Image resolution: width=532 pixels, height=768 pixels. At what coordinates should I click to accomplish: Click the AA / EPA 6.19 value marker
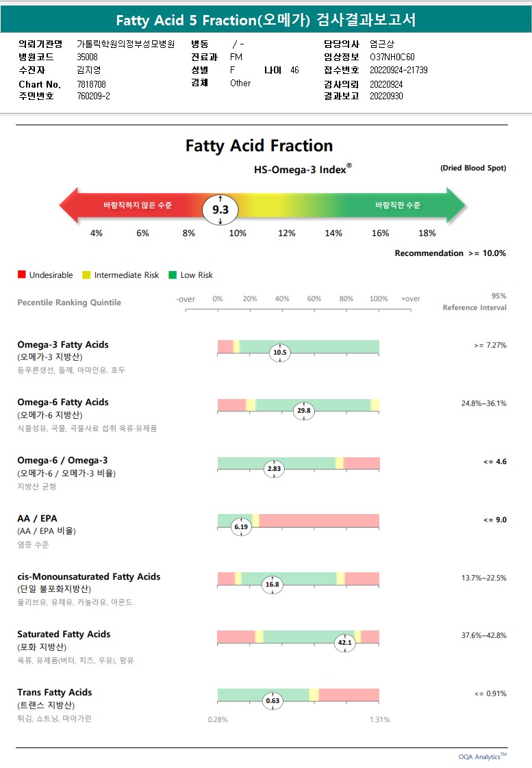[241, 527]
